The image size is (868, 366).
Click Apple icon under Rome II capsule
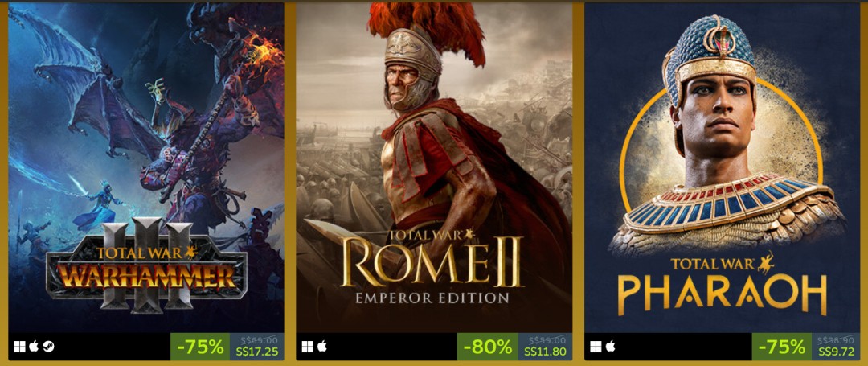pos(321,347)
